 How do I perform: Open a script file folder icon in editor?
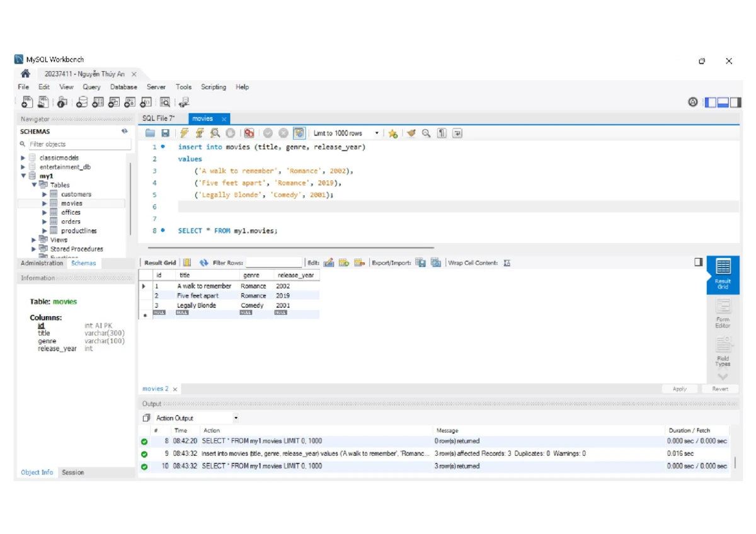[150, 133]
